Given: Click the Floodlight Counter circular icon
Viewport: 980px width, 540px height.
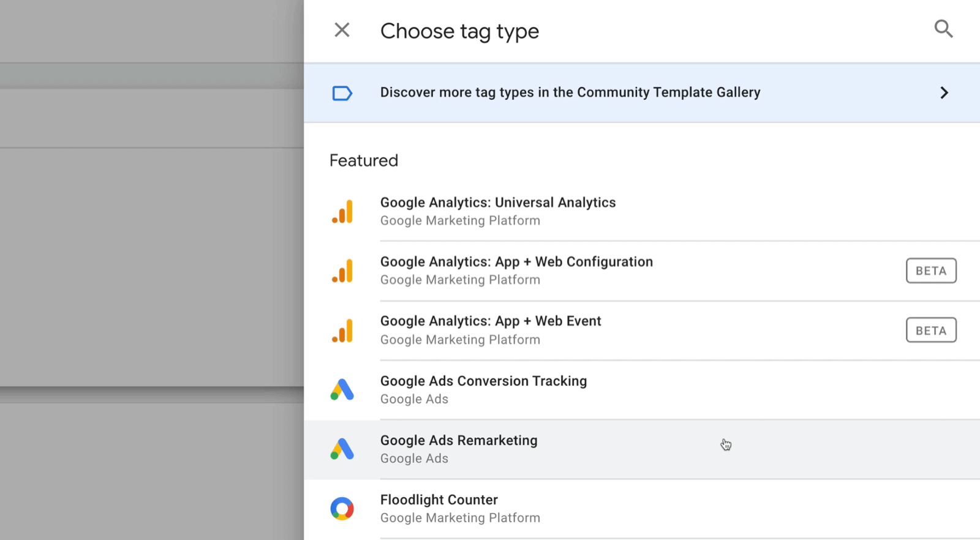Looking at the screenshot, I should tap(342, 509).
